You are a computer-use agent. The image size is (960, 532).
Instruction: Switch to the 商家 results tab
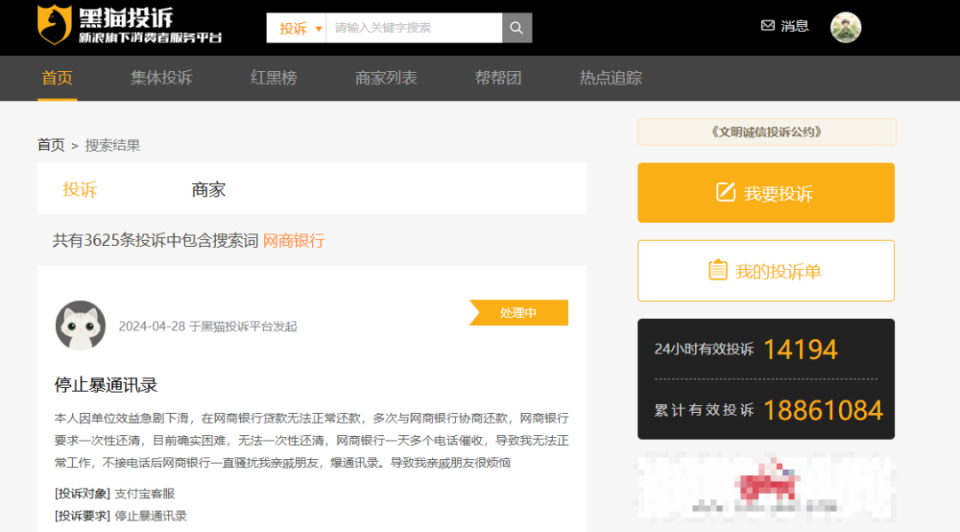click(209, 190)
